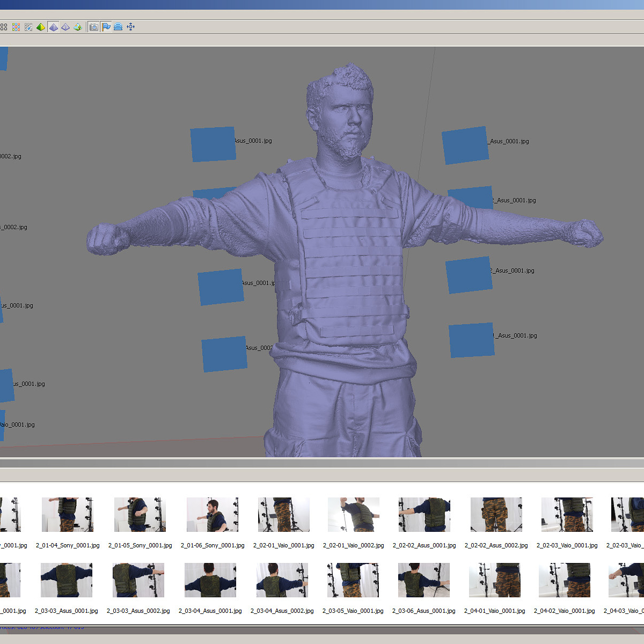Select thumbnail 2_04-02_Vaio_0001.jpg
This screenshot has height=644, width=644.
(x=565, y=580)
